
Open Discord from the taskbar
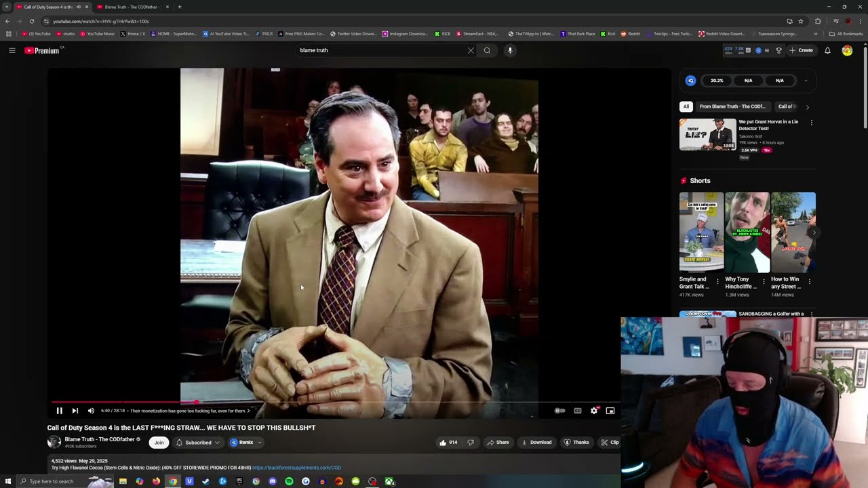(273, 481)
